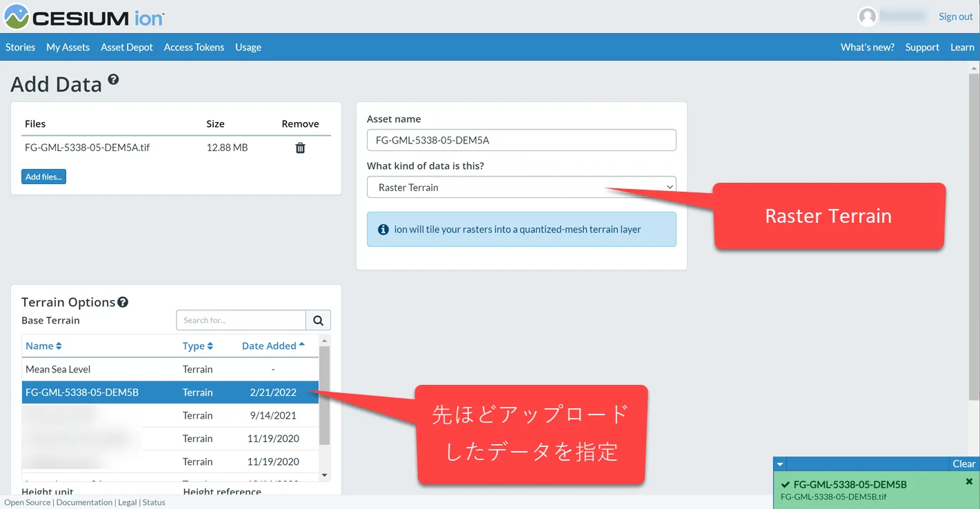Viewport: 980px width, 509px height.
Task: Click the user avatar icon
Action: coord(867,17)
